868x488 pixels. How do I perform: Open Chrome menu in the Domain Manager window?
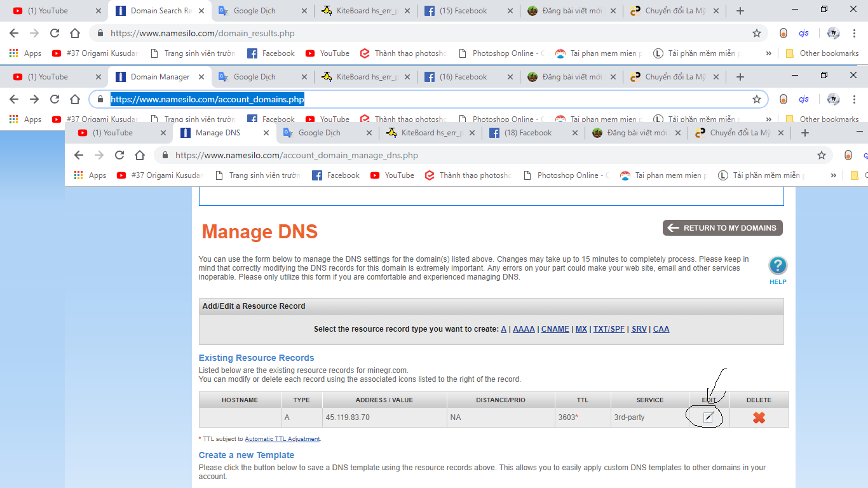tap(855, 99)
